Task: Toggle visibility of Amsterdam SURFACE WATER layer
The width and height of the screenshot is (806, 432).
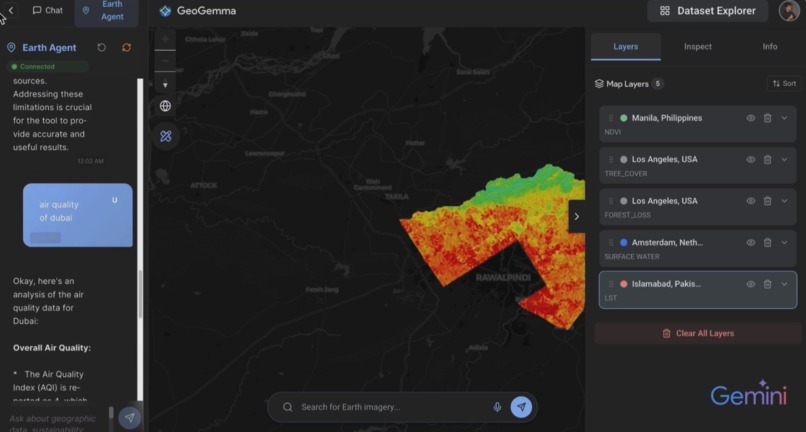Action: point(750,243)
